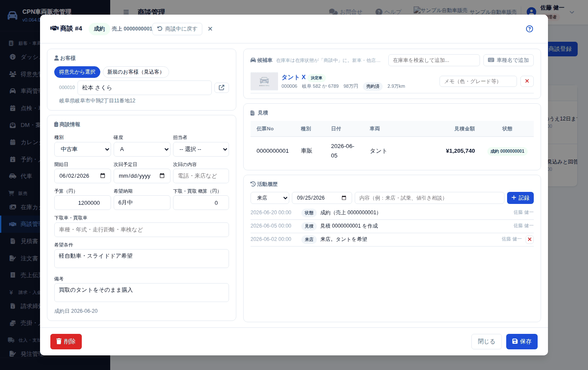Viewport: 588px width, 370px height.
Task: Open the user account avatar menu
Action: (532, 12)
